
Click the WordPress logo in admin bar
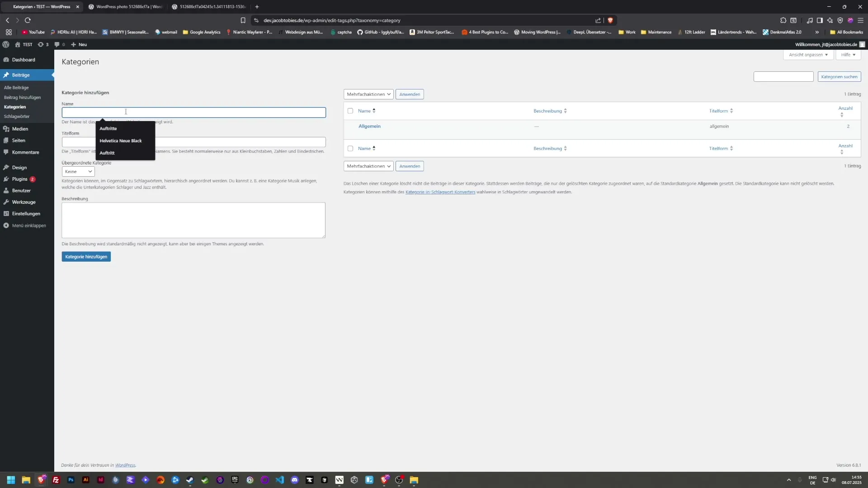(6, 44)
